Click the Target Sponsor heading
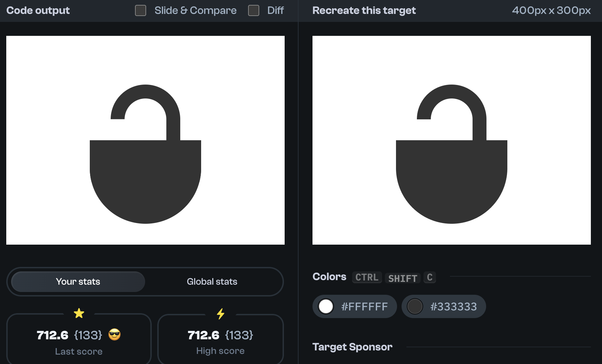This screenshot has height=364, width=602. pyautogui.click(x=353, y=347)
